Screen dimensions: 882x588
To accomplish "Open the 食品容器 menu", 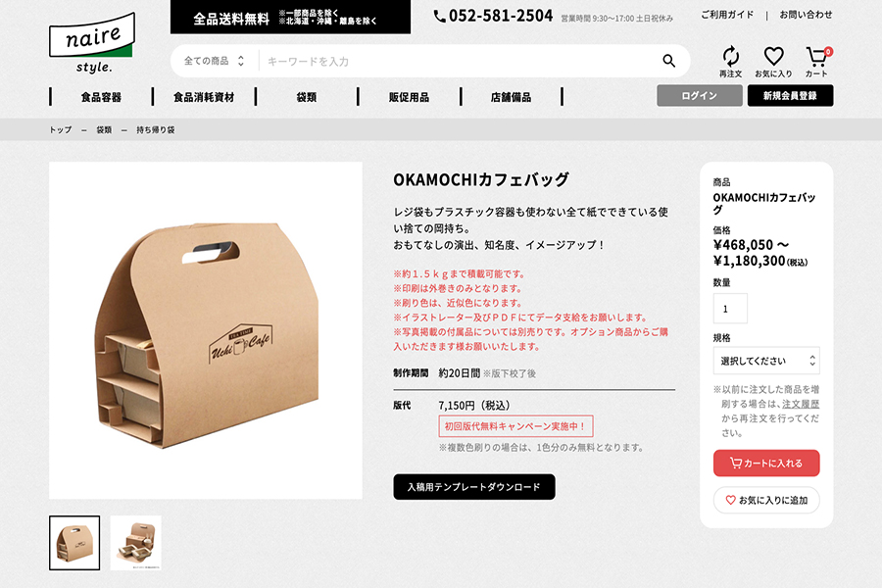I will coord(101,97).
